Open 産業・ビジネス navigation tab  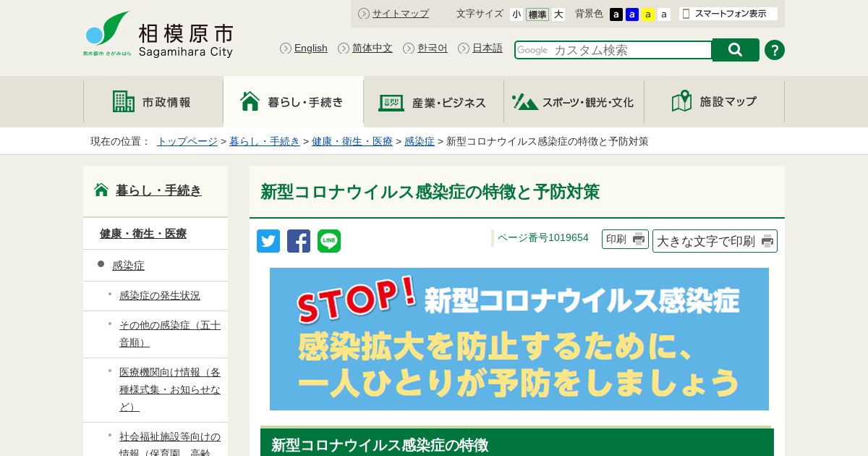tap(433, 101)
